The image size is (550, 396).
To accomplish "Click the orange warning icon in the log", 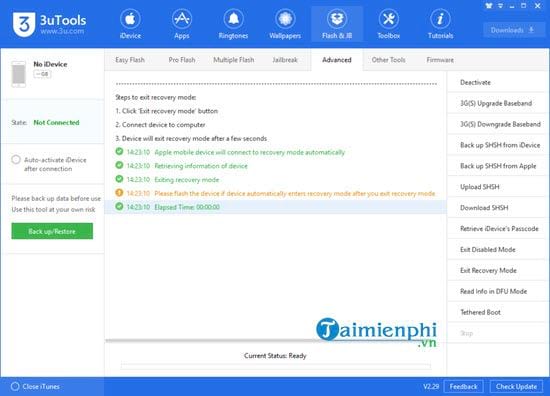I will [119, 193].
